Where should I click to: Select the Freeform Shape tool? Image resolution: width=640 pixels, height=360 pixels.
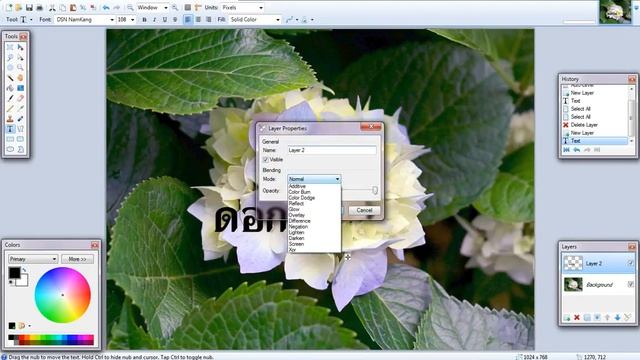coord(20,149)
